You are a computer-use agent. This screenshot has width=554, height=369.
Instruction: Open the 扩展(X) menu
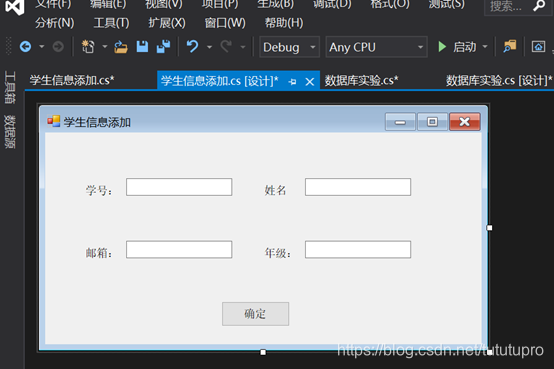click(x=167, y=23)
